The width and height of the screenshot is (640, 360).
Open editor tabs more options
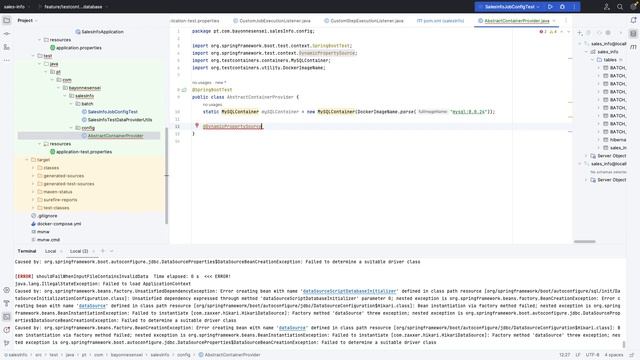(566, 20)
